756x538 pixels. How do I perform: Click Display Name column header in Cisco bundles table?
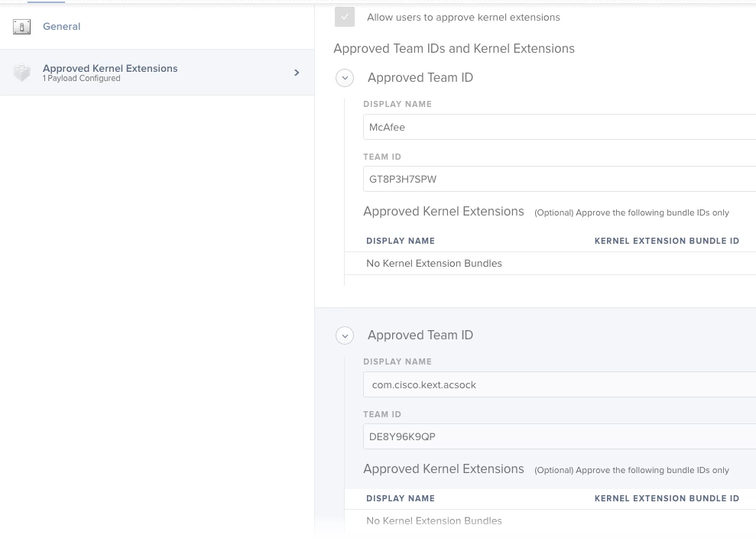[x=401, y=498]
